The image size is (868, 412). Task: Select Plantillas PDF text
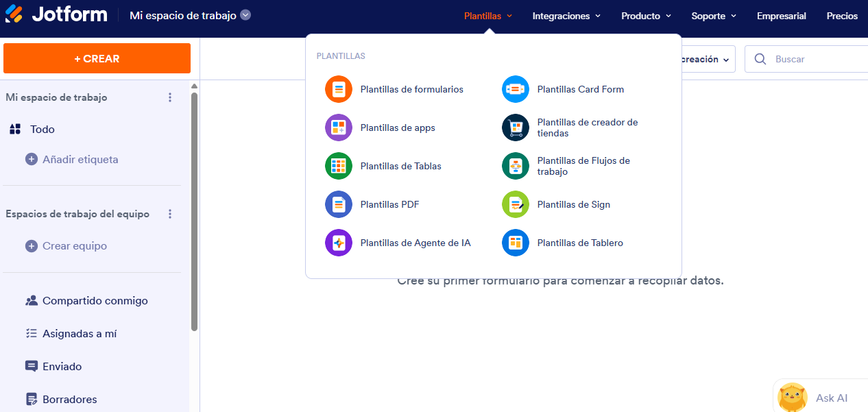pos(390,204)
